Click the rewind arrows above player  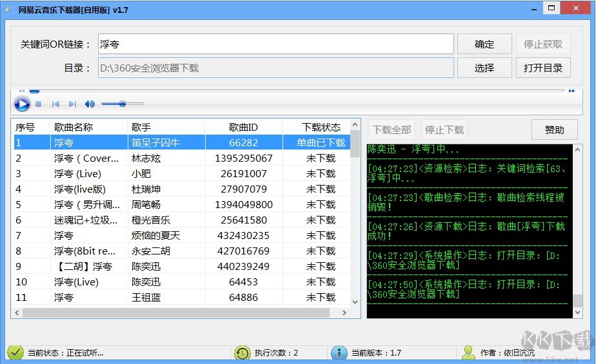coord(21,91)
